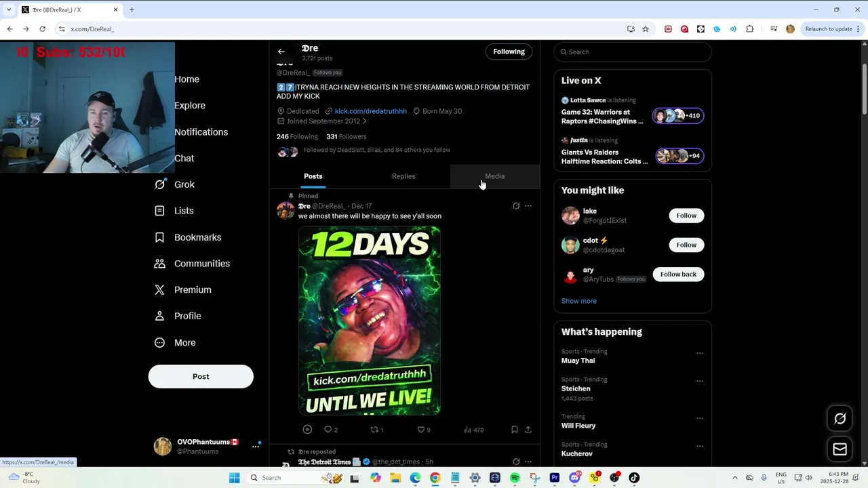Image resolution: width=868 pixels, height=488 pixels.
Task: Join Giants Vs Raiders Halftime Reaction space
Action: click(x=633, y=152)
